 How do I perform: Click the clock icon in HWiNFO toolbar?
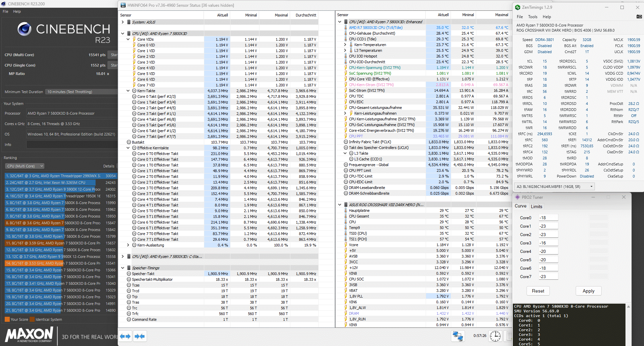coord(495,336)
